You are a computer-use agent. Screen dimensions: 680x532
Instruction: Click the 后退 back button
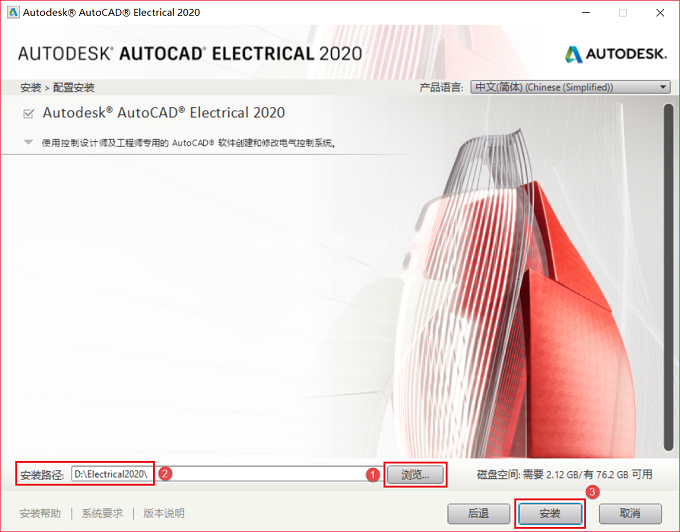click(x=478, y=513)
